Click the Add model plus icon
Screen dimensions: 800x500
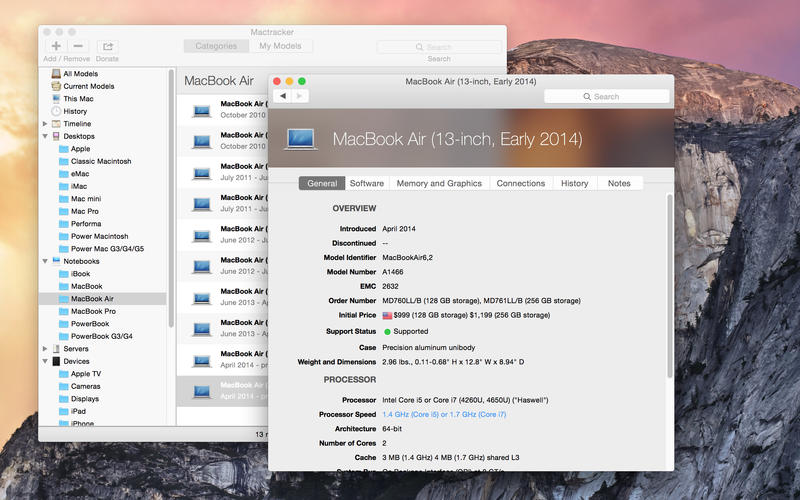(56, 46)
